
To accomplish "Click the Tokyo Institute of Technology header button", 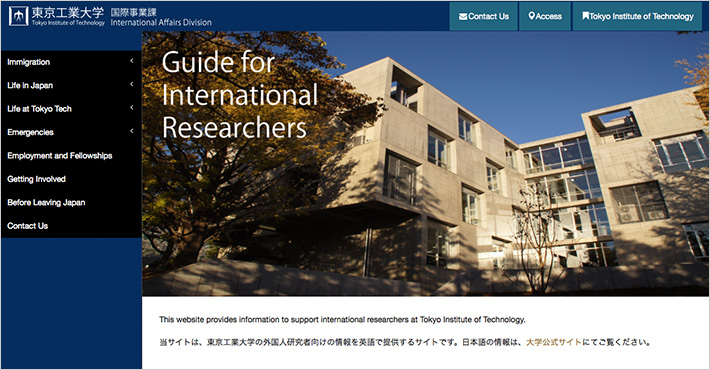I will click(638, 16).
